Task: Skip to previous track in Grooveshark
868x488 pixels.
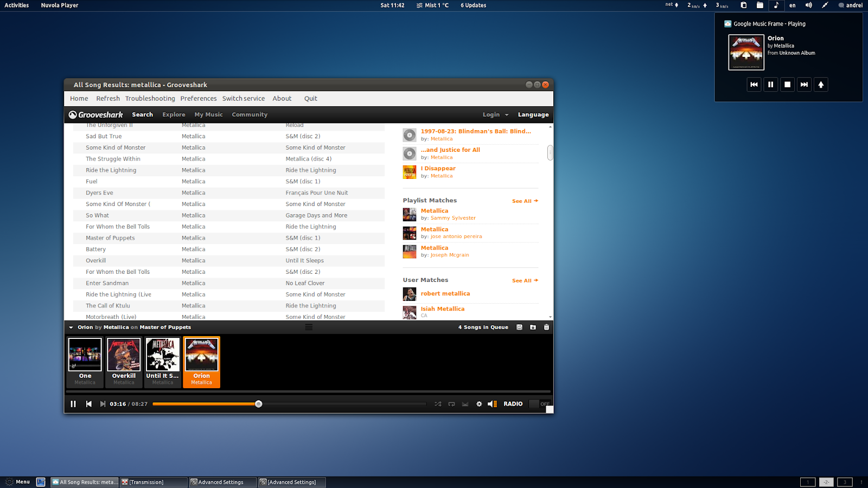Action: 89,404
